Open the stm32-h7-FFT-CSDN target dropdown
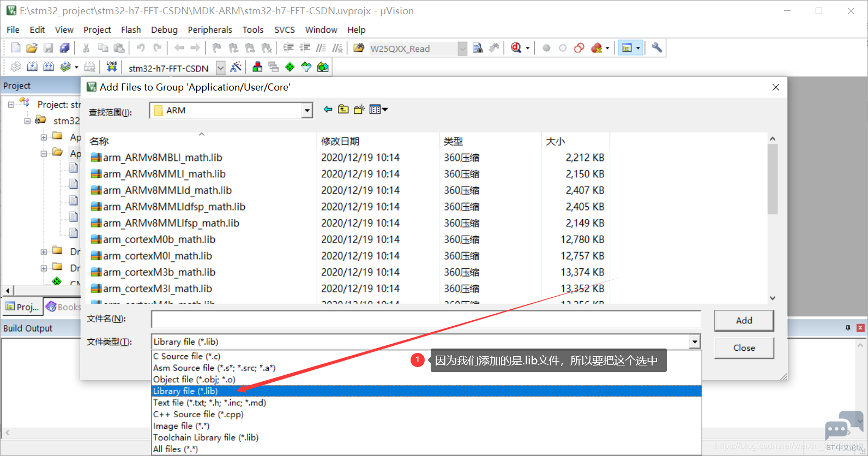 pyautogui.click(x=220, y=68)
